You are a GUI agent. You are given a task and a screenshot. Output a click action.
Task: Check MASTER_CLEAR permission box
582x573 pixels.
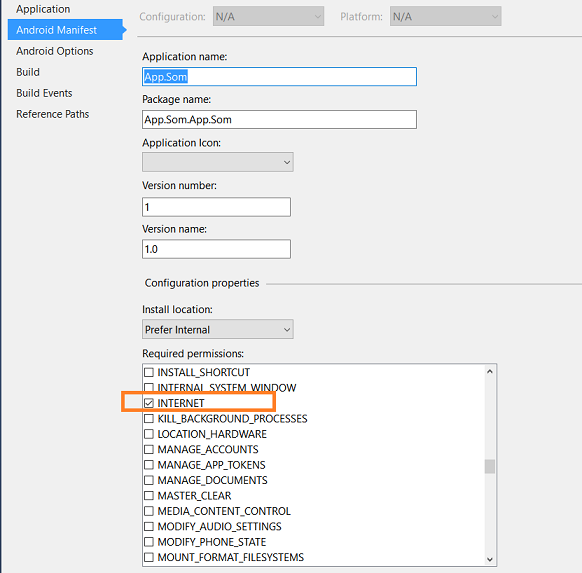point(149,495)
